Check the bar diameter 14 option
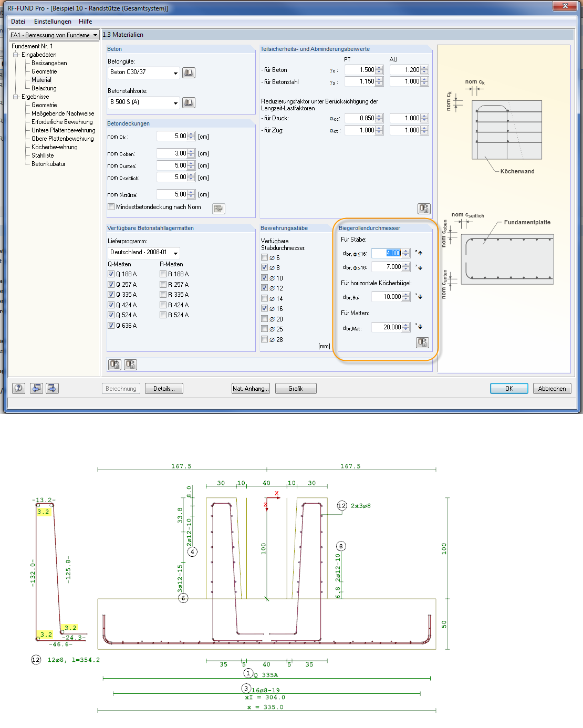The width and height of the screenshot is (583, 728). coord(265,298)
